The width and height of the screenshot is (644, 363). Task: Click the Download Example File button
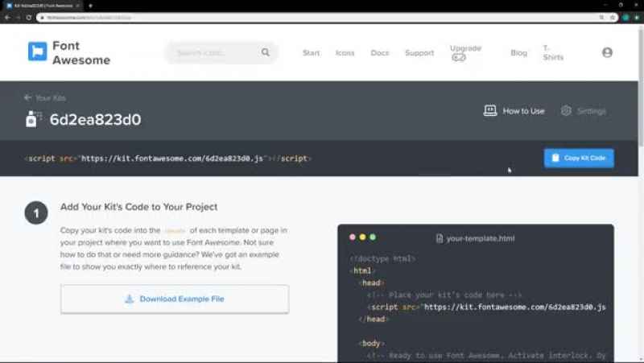click(175, 299)
